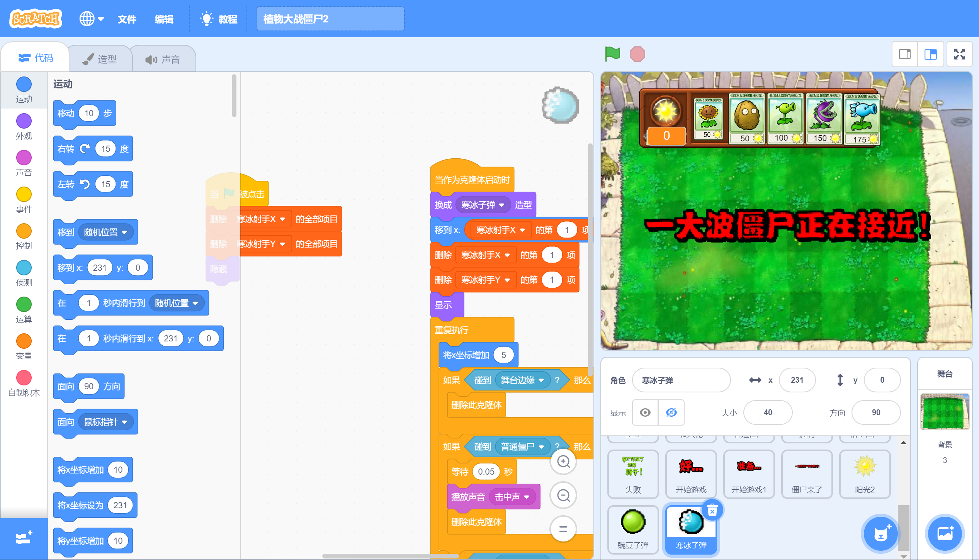Expand 寒冰子弹 costume dropdown in 换成 block
The height and width of the screenshot is (560, 979).
pyautogui.click(x=483, y=205)
